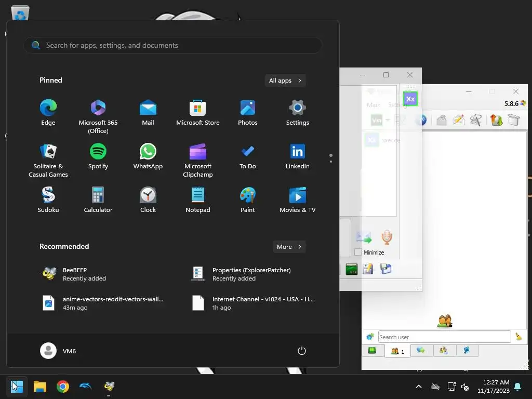This screenshot has width=532, height=399.
Task: Open Microsoft Clipchamp
Action: tap(198, 161)
